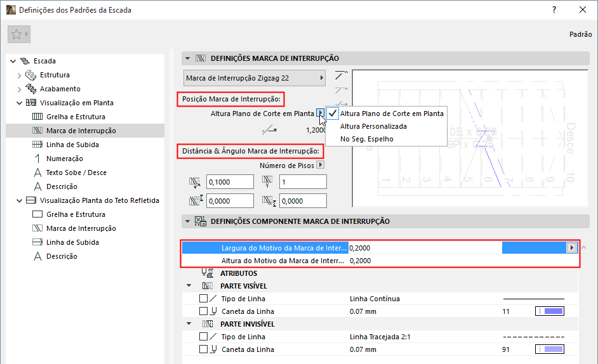Select Linha de Subida under Visualização em Planta
This screenshot has width=598, height=364.
point(72,145)
